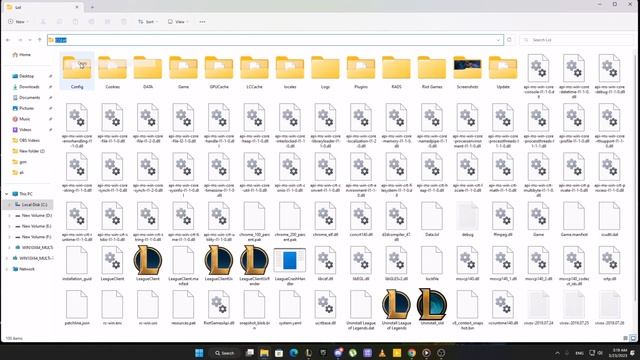The height and width of the screenshot is (360, 640).
Task: Select the Screenshots folder
Action: (x=467, y=72)
